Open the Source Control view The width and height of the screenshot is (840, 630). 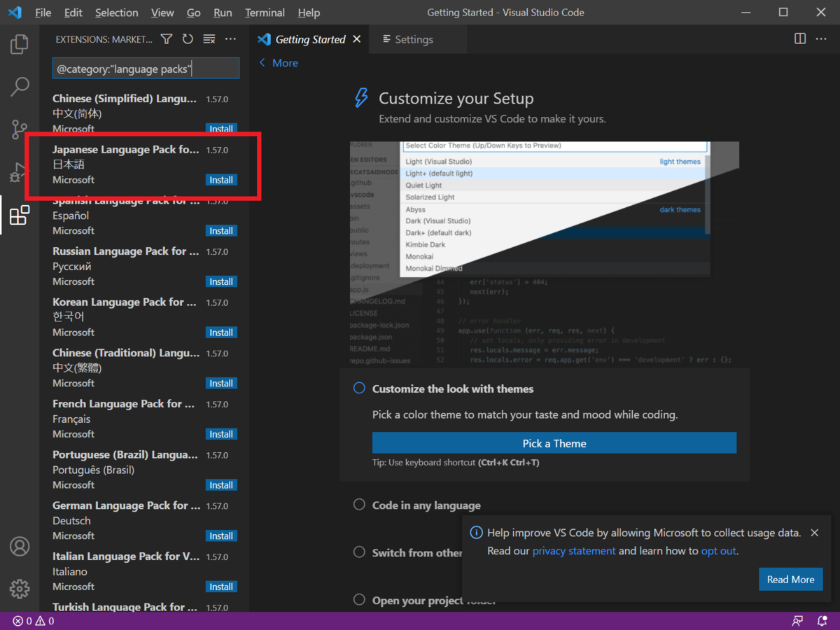(x=20, y=129)
